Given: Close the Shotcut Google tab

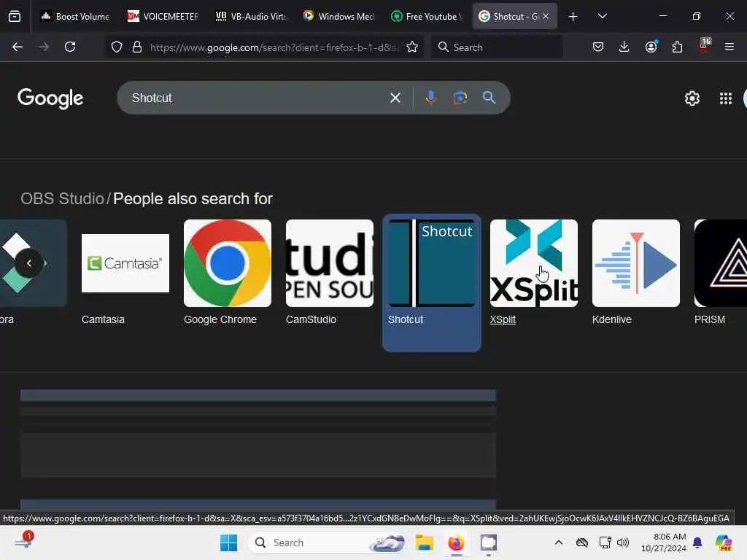Looking at the screenshot, I should pos(546,16).
